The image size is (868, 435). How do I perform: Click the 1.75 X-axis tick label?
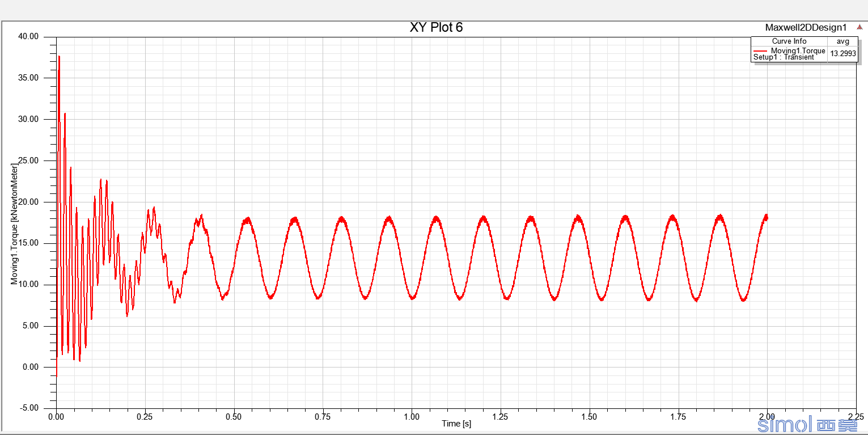pyautogui.click(x=679, y=416)
